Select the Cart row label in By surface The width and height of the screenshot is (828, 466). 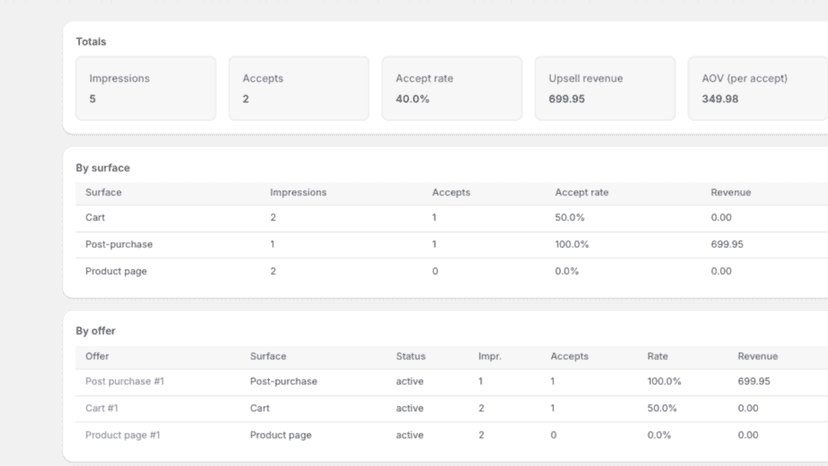tap(95, 217)
